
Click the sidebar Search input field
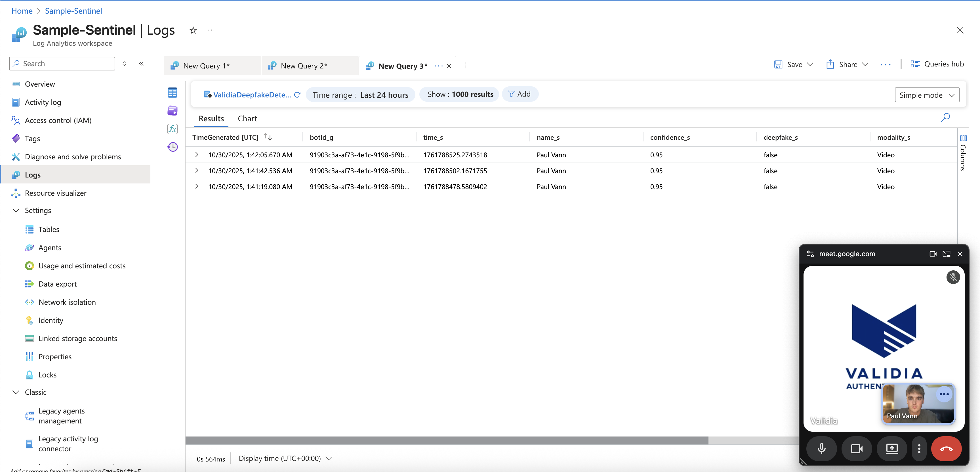coord(62,64)
